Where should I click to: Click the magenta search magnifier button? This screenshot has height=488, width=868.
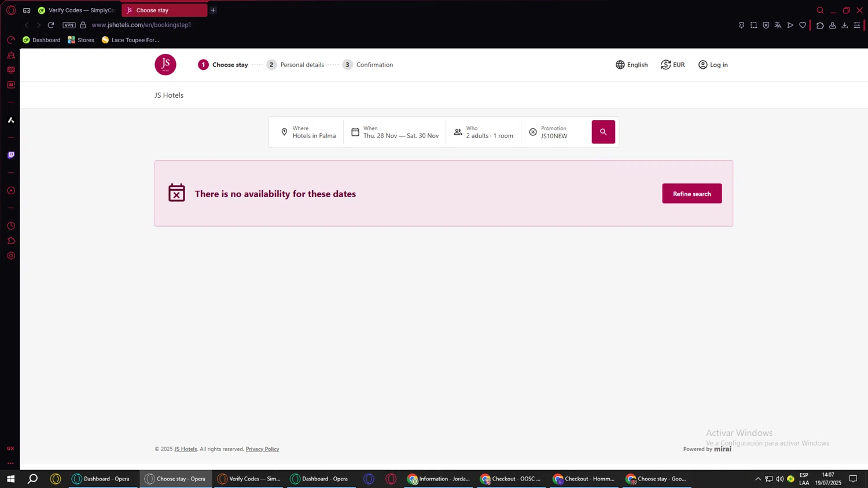point(603,132)
